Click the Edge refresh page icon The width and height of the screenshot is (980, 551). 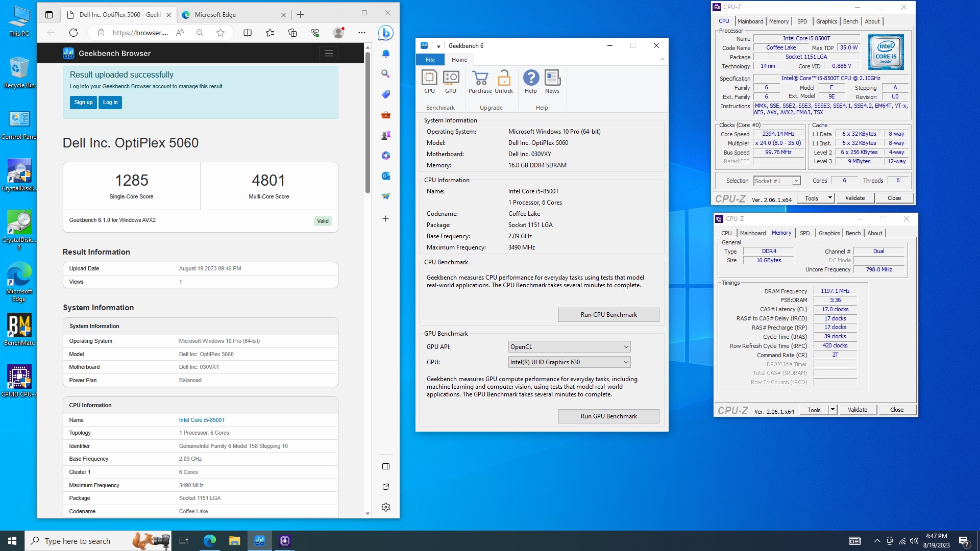pyautogui.click(x=73, y=33)
